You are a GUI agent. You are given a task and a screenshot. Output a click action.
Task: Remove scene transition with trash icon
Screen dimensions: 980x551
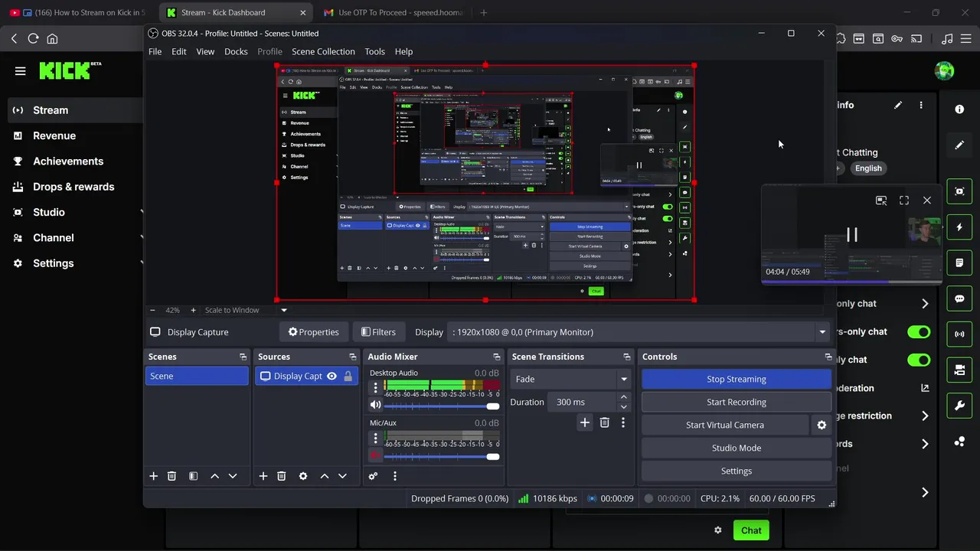[x=605, y=422]
